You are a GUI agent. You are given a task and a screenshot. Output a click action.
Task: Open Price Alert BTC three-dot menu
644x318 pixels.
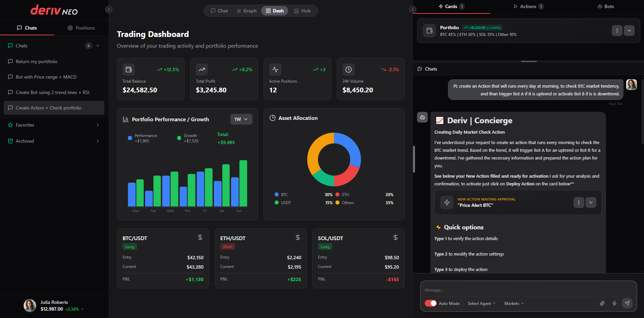tap(579, 202)
